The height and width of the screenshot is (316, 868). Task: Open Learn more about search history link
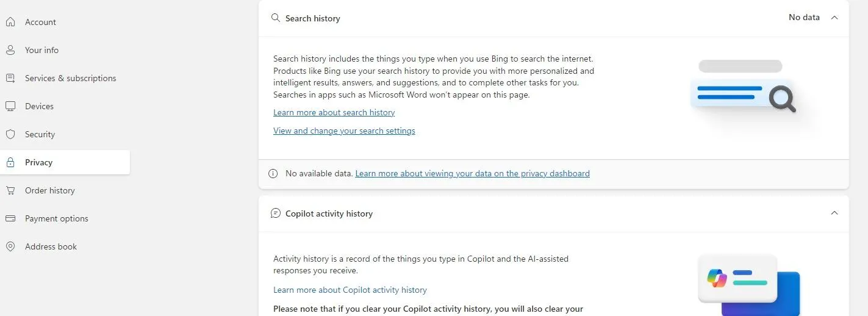click(x=334, y=112)
